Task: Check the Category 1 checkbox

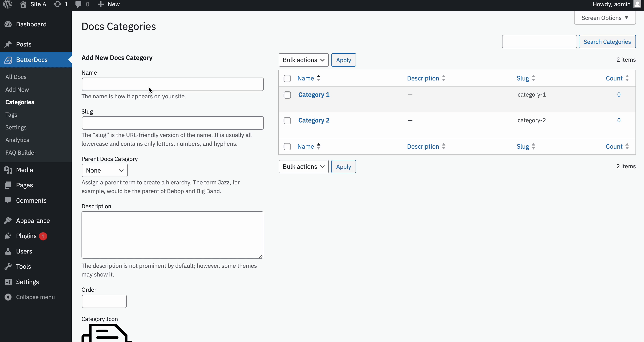Action: (x=287, y=95)
